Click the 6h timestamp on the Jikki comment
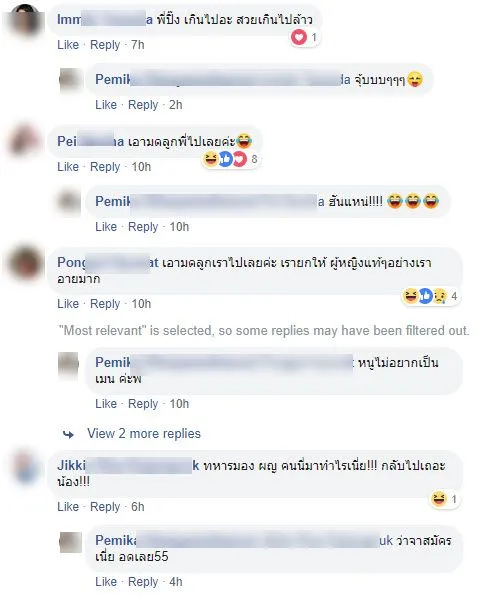This screenshot has height=601, width=494. click(138, 507)
